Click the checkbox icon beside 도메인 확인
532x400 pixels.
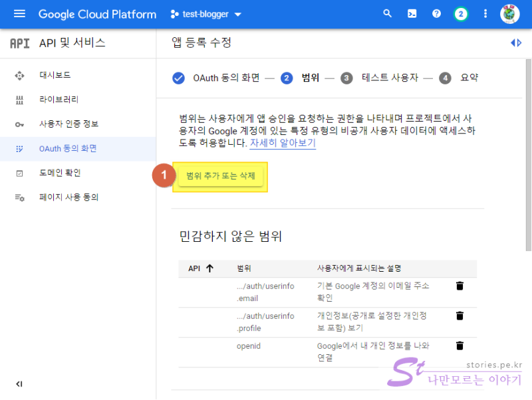[19, 173]
